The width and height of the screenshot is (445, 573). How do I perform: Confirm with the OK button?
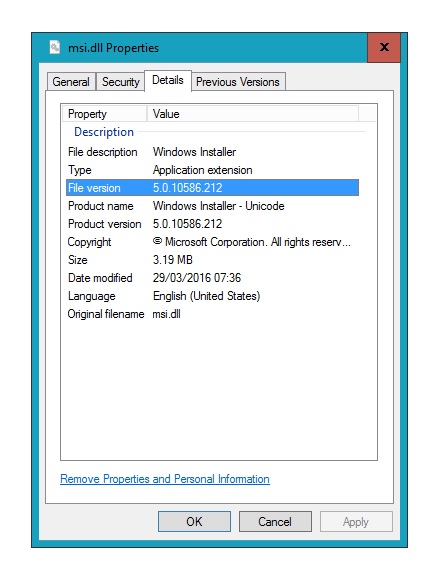[194, 521]
